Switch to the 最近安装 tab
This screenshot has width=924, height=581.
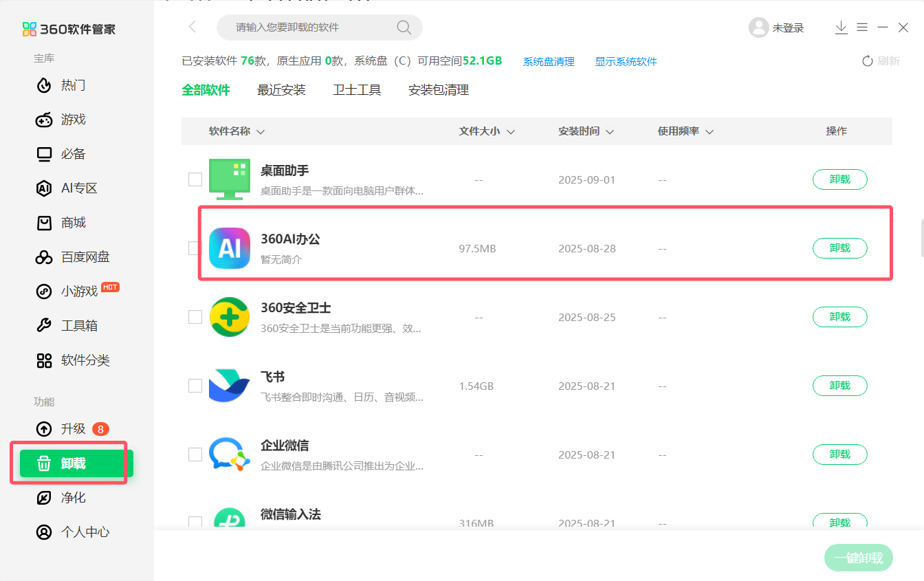tap(282, 89)
